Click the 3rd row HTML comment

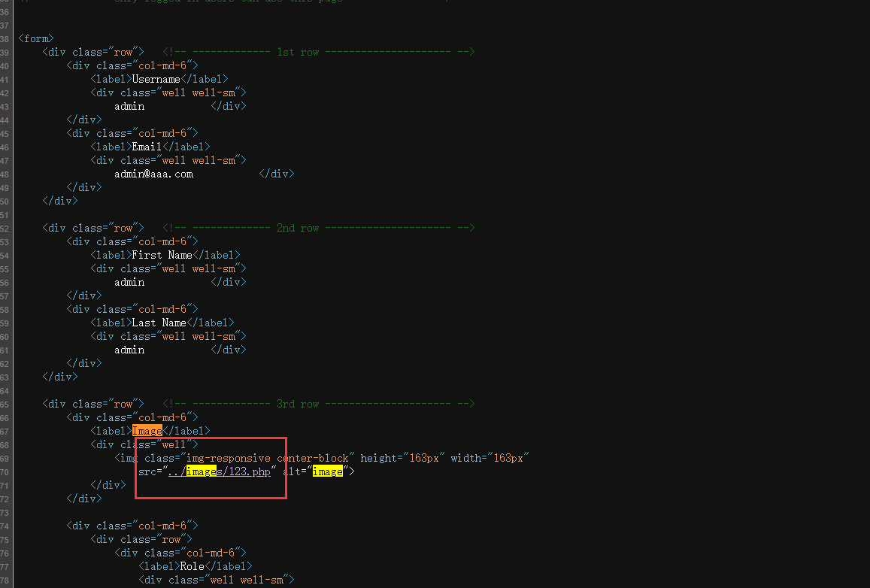click(318, 404)
